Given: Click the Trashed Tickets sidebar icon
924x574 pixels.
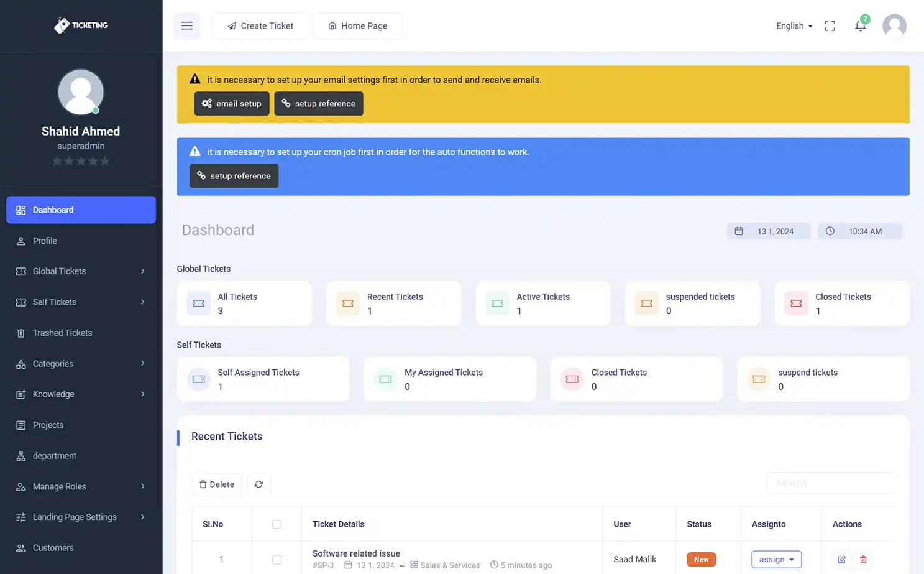Looking at the screenshot, I should [x=21, y=333].
